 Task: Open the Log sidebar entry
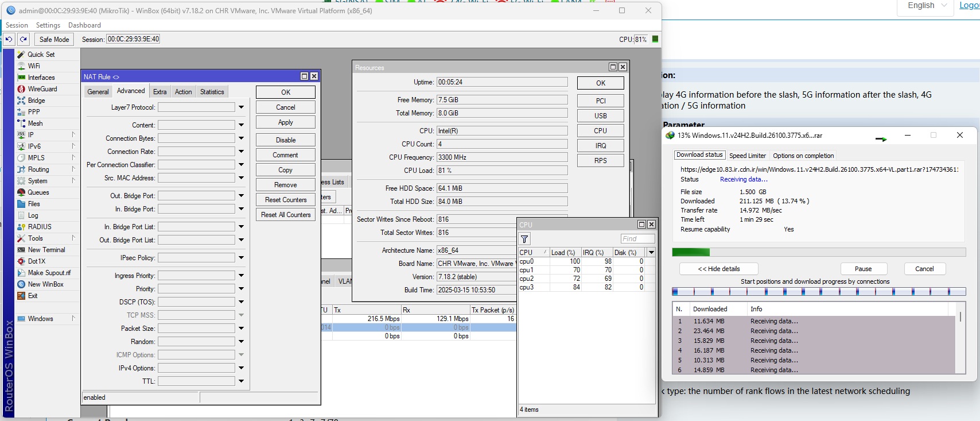(x=33, y=215)
